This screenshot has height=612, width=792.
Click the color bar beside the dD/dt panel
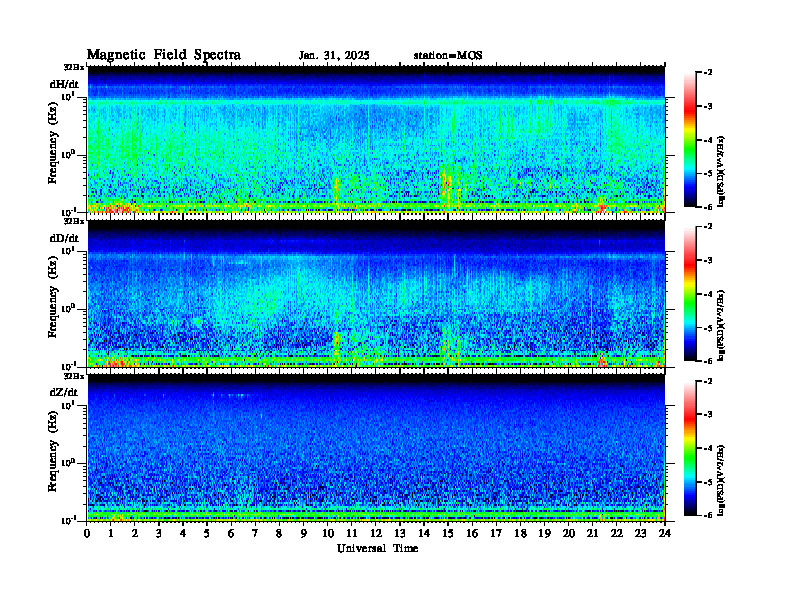(690, 294)
